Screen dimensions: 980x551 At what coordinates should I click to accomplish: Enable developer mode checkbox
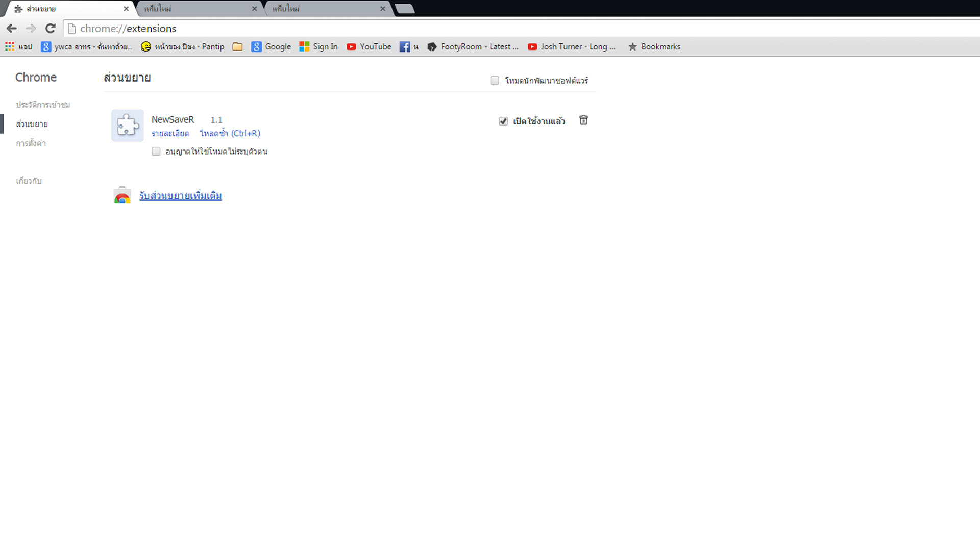click(495, 81)
